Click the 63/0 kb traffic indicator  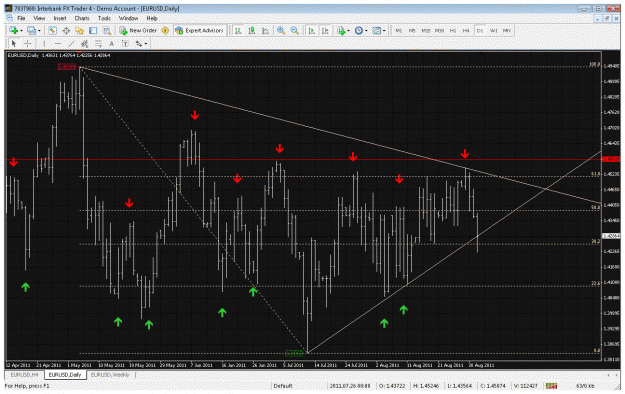point(585,386)
